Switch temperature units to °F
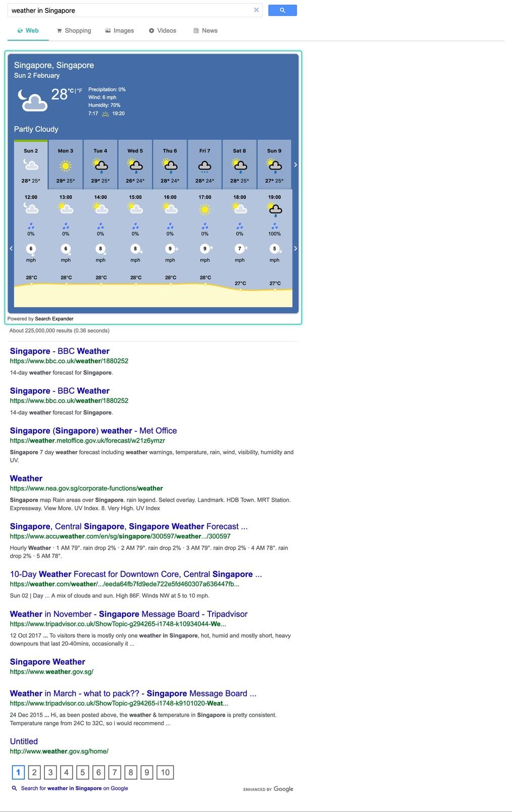Screen dimensions: 512x812 [x=79, y=91]
